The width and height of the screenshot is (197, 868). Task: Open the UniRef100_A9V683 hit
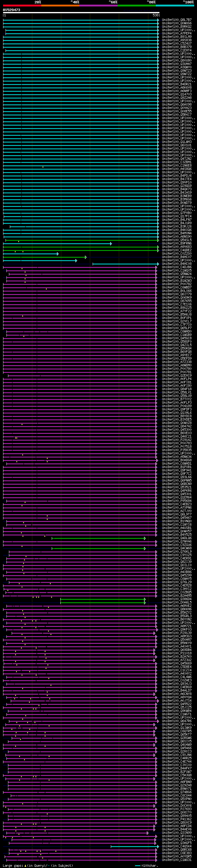pyautogui.click(x=177, y=247)
